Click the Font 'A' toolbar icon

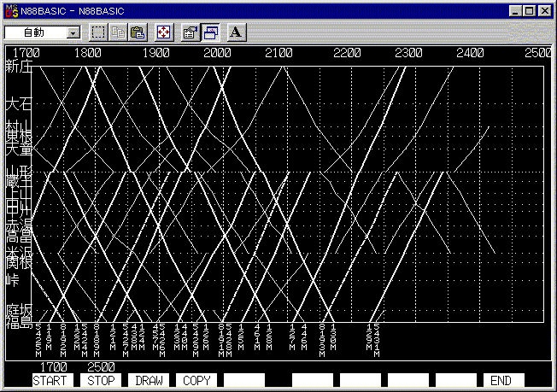click(237, 32)
